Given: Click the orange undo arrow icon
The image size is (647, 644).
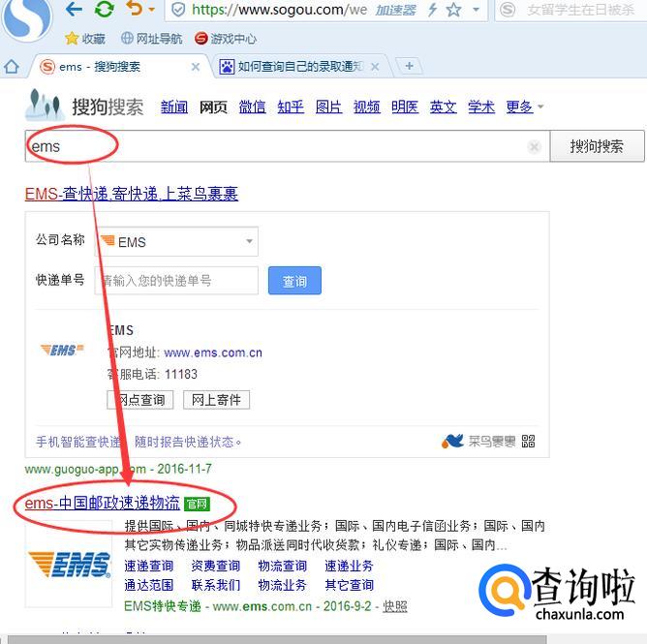Looking at the screenshot, I should coord(135,8).
